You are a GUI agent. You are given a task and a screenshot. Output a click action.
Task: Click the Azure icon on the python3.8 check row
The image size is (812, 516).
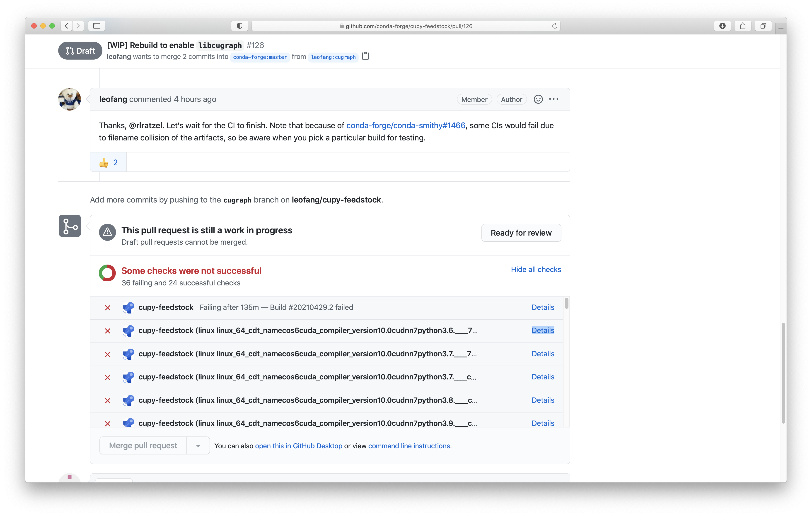(128, 400)
